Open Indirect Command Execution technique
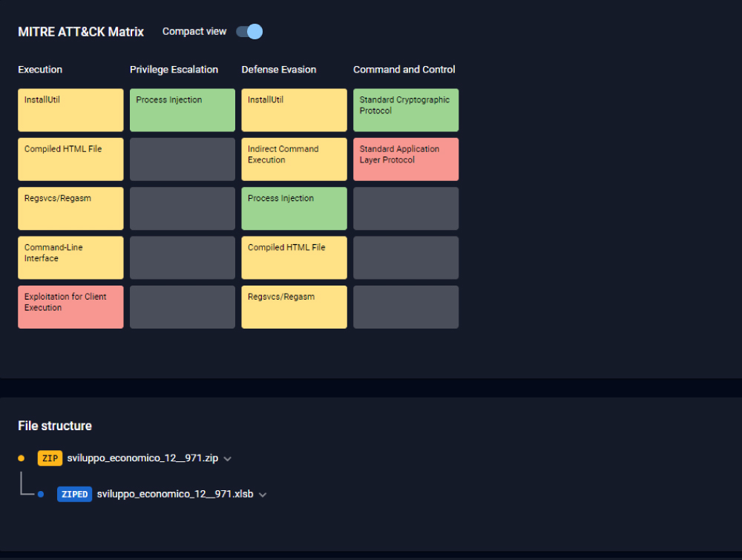Screen dimensions: 742x560 click(294, 159)
